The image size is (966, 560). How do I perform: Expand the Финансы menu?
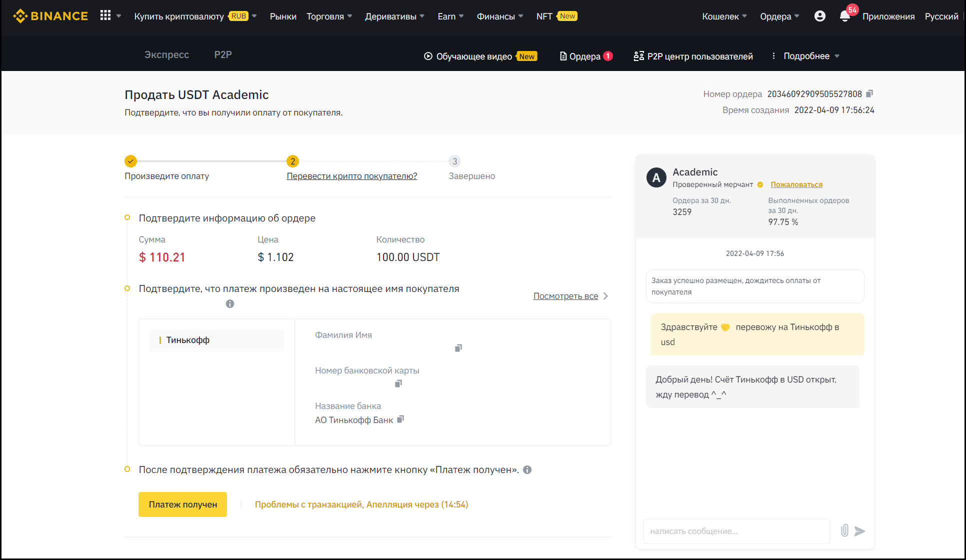tap(500, 16)
